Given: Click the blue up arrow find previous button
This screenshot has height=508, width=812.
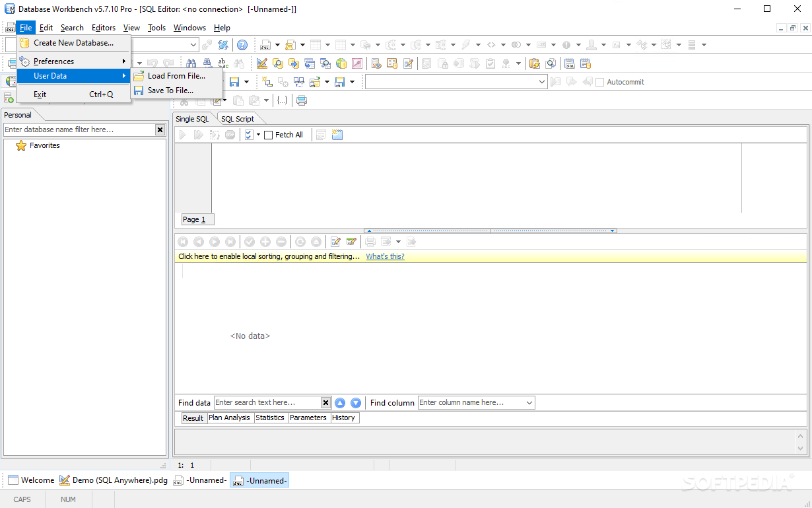Looking at the screenshot, I should click(x=340, y=403).
